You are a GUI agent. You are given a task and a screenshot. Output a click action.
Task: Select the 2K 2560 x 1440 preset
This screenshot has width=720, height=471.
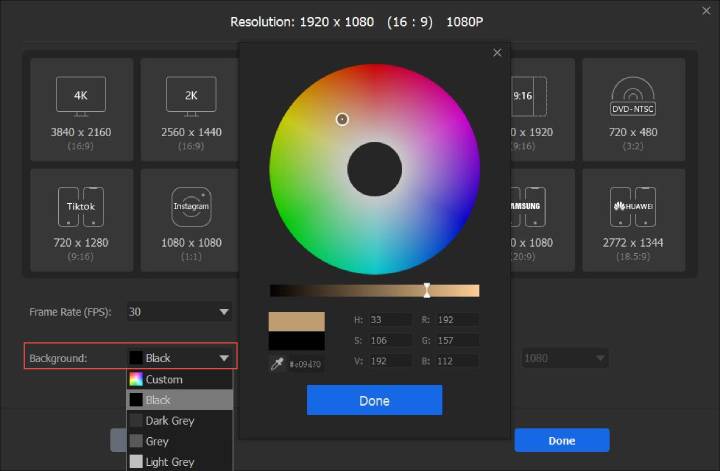click(x=191, y=109)
